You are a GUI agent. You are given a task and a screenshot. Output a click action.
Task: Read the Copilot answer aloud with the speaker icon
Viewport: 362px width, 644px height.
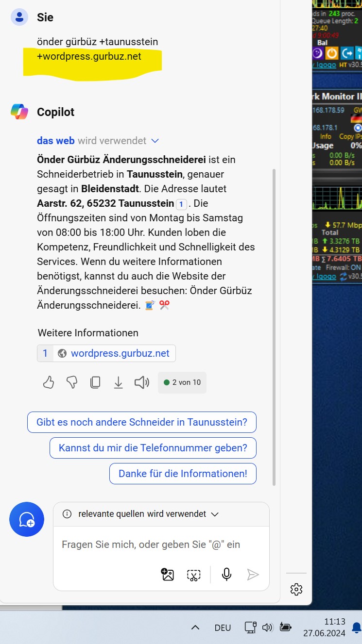pyautogui.click(x=142, y=382)
